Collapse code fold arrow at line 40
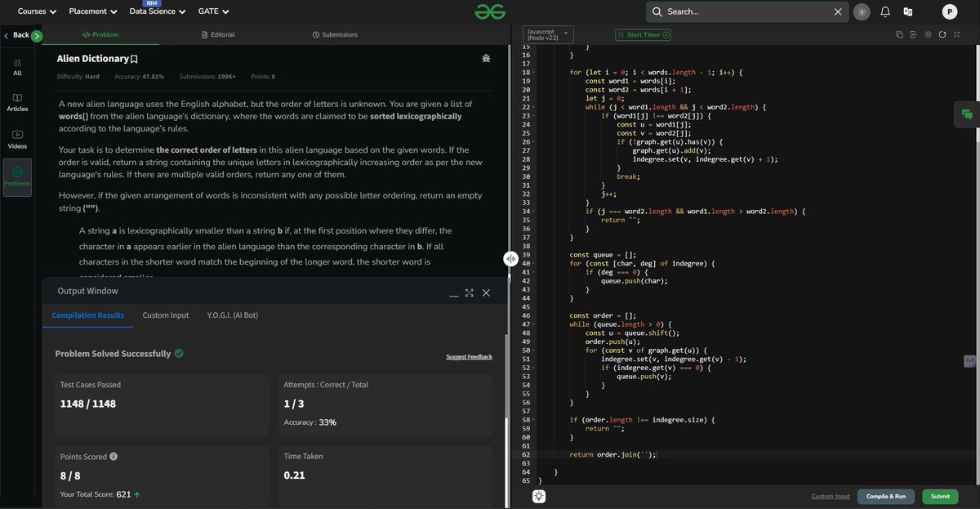 [x=534, y=263]
